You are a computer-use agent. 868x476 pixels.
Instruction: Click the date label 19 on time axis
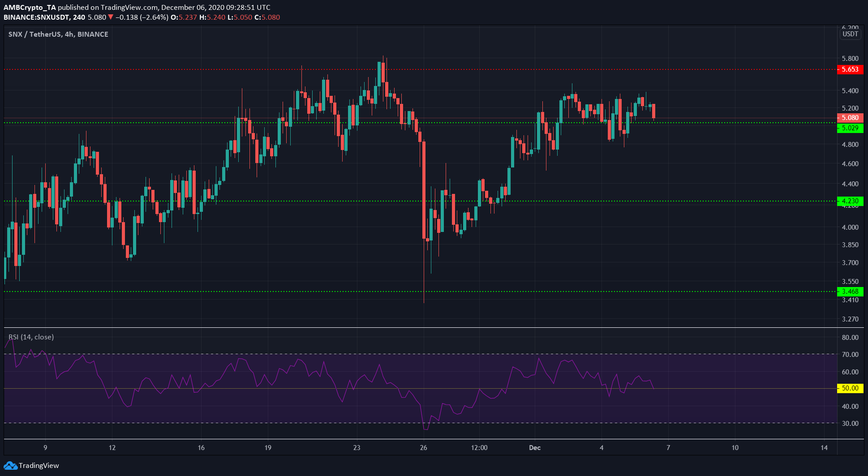coord(268,448)
